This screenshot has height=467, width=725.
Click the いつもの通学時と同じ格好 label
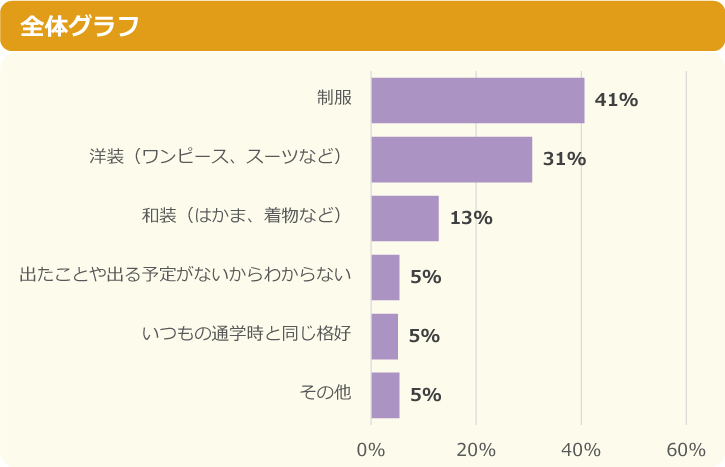click(x=247, y=334)
